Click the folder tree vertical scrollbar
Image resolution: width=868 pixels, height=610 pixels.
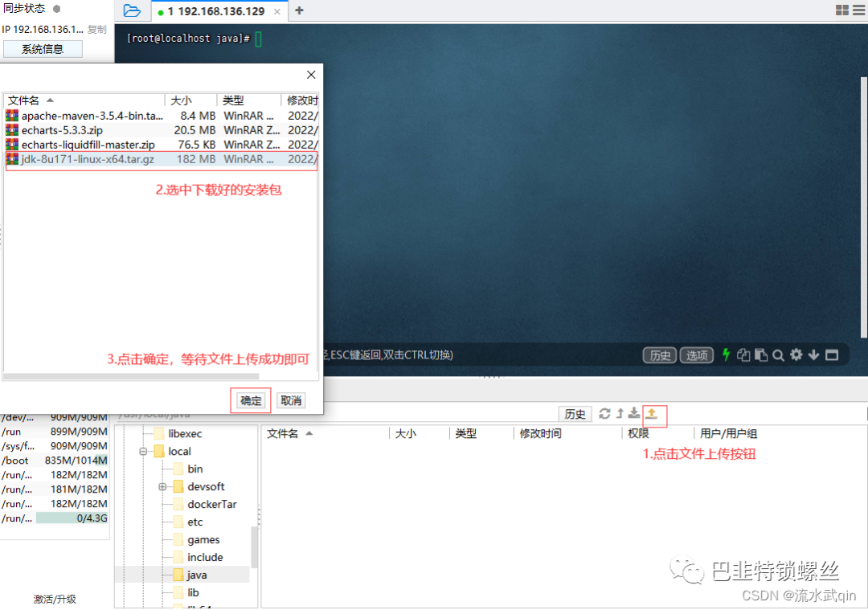coord(254,547)
